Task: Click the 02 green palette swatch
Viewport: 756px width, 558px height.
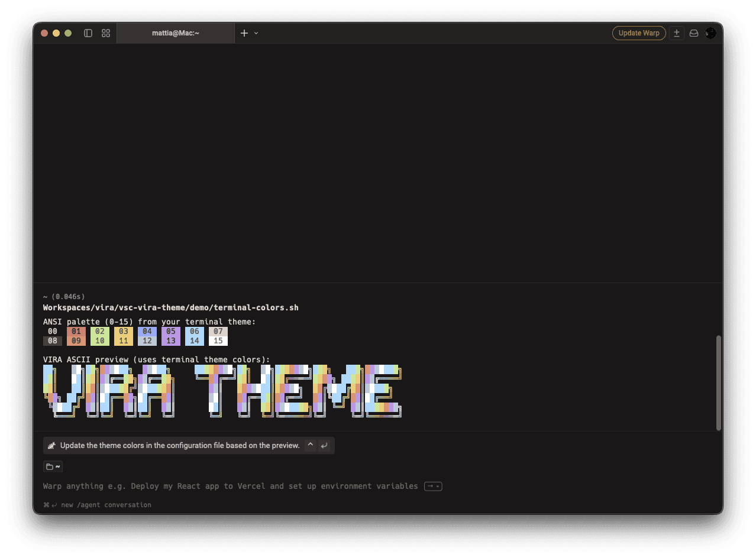Action: pos(100,332)
